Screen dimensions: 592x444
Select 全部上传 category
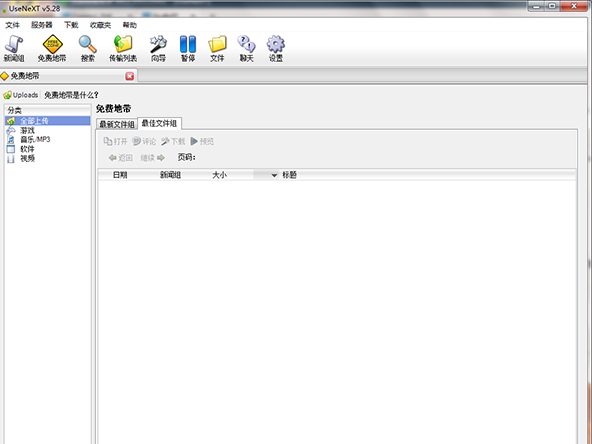(48, 121)
